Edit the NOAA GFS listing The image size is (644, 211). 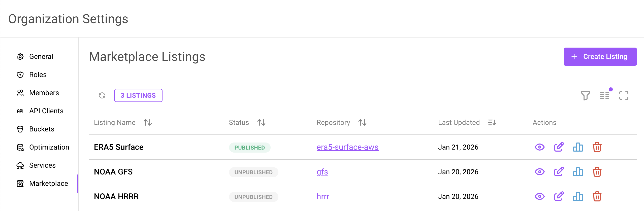click(x=559, y=171)
